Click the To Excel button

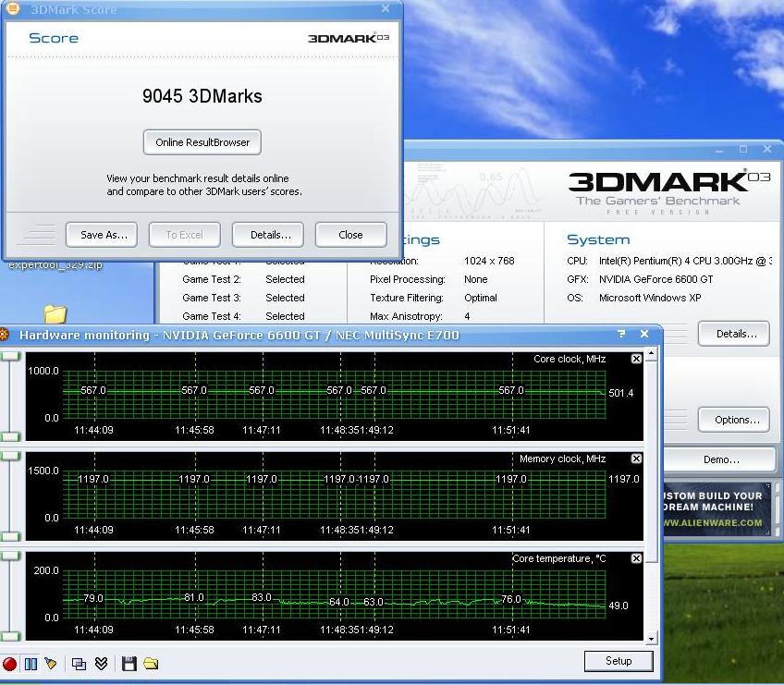(185, 235)
